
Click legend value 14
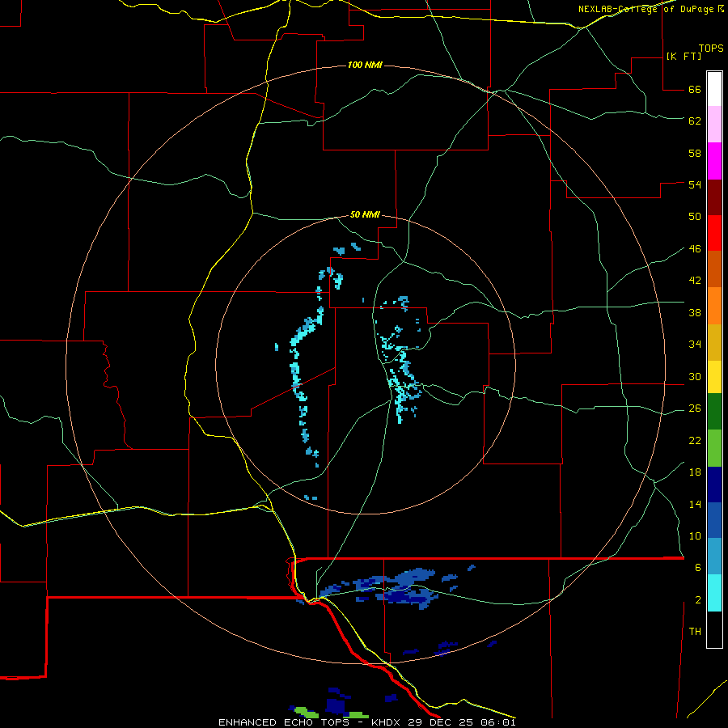pyautogui.click(x=695, y=504)
